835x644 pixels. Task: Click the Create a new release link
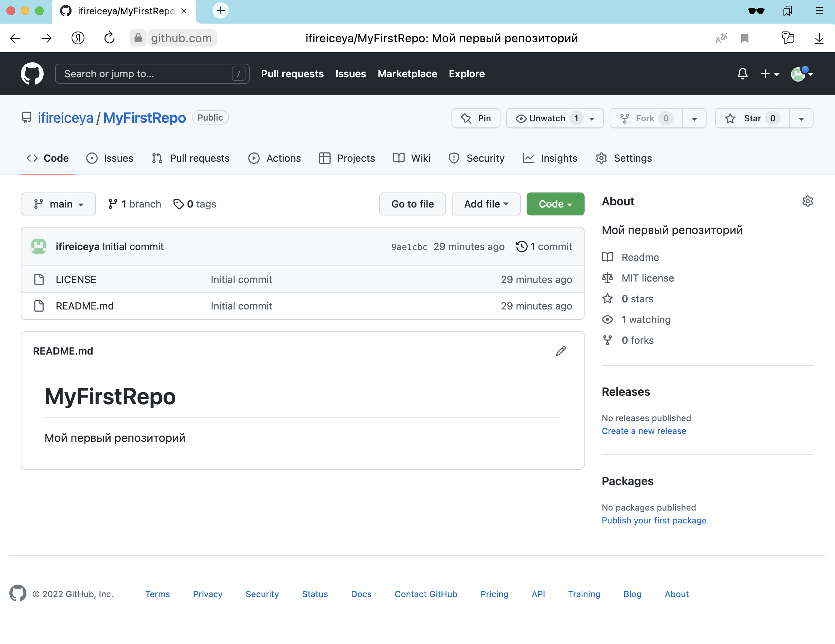[644, 431]
